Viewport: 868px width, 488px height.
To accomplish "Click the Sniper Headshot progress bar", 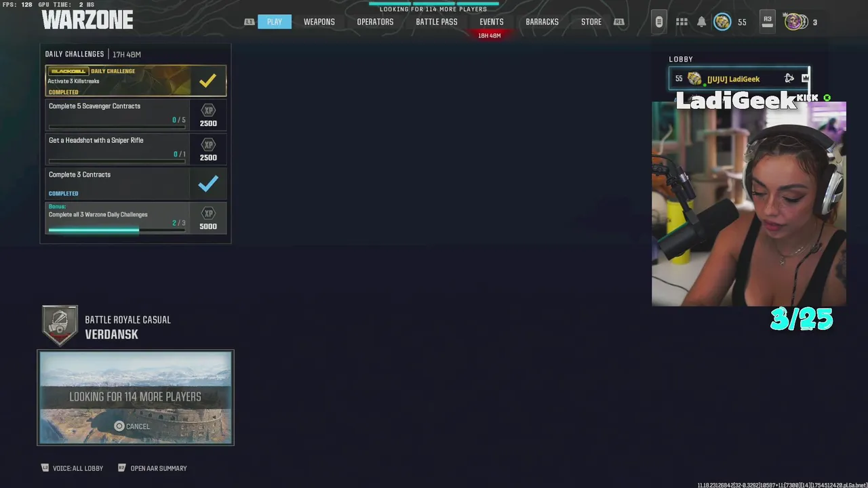I will pyautogui.click(x=117, y=162).
